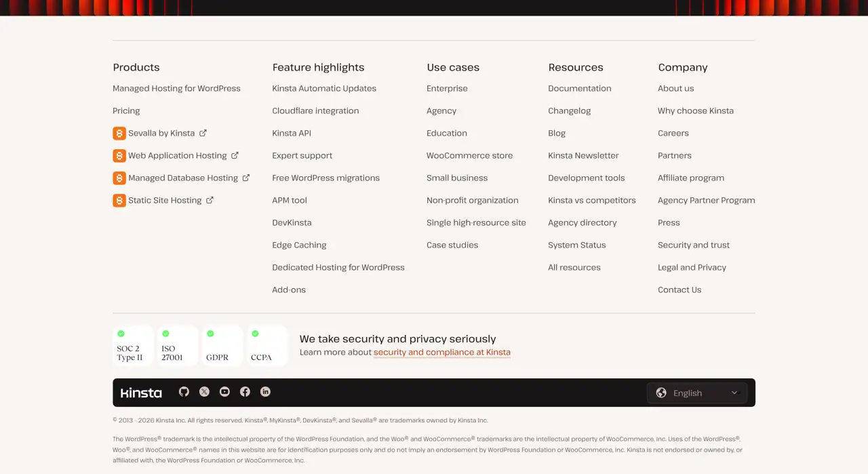This screenshot has width=868, height=474.
Task: Visit Kinsta's YouTube channel icon
Action: tap(224, 392)
